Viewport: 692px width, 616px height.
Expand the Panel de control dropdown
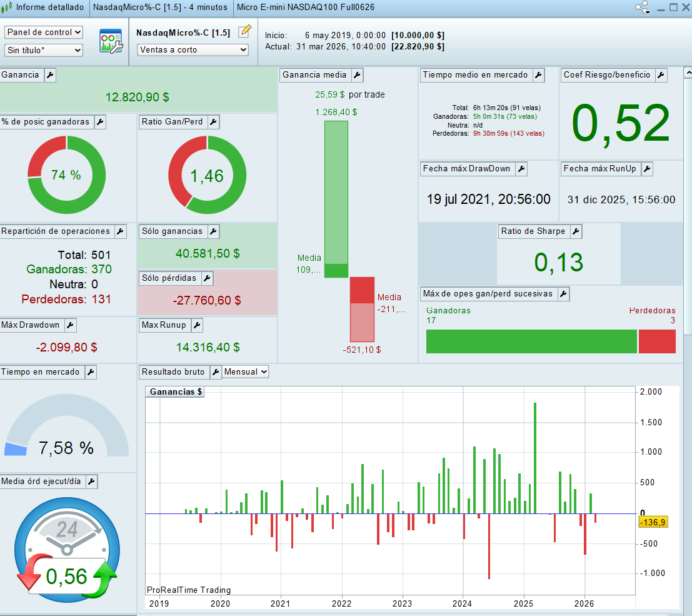pos(44,32)
